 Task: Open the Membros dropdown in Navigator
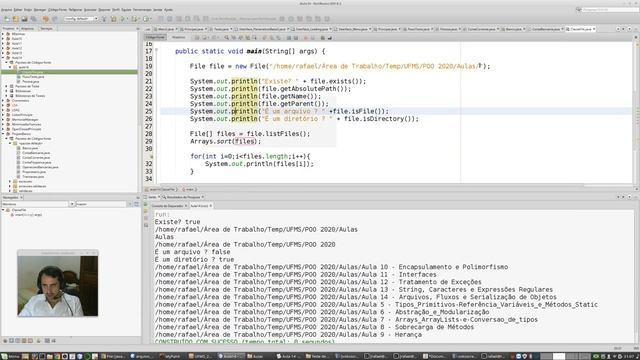pyautogui.click(x=72, y=204)
